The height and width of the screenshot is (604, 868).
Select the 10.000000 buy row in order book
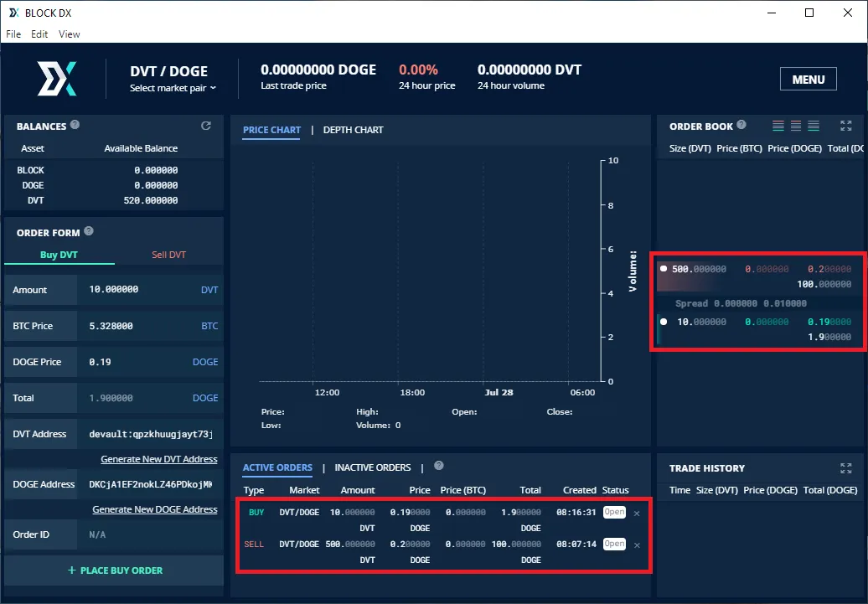[x=761, y=329]
